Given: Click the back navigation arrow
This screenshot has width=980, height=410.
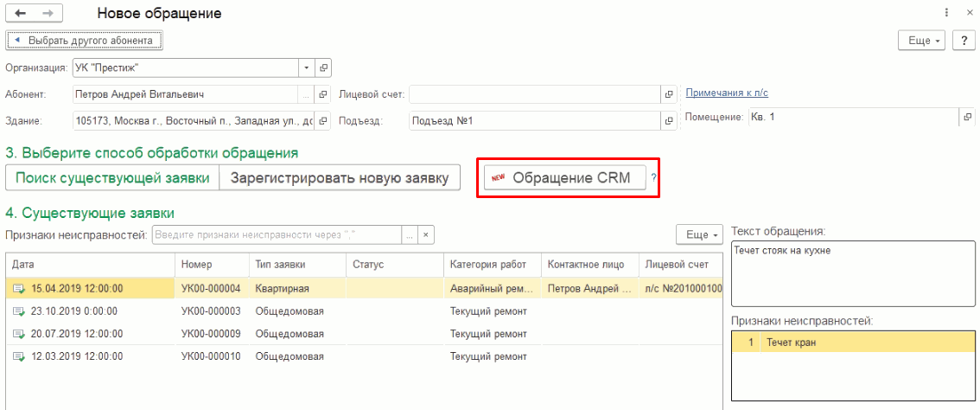Looking at the screenshot, I should [x=21, y=14].
